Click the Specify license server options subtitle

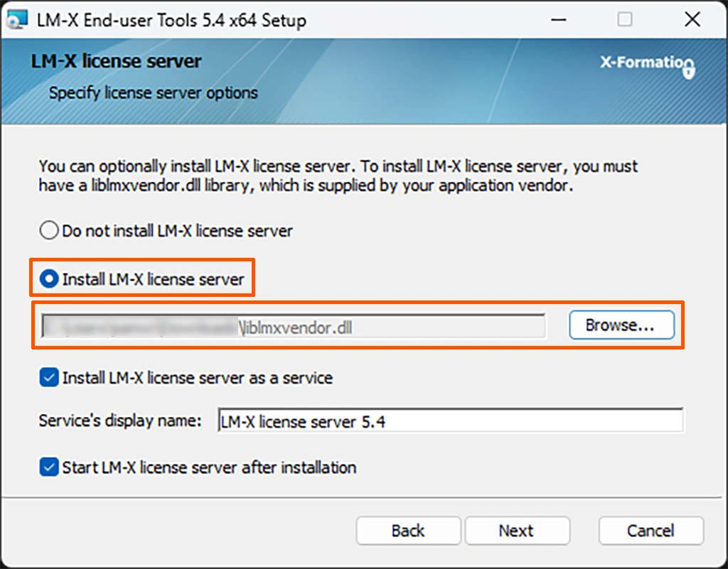[x=154, y=93]
